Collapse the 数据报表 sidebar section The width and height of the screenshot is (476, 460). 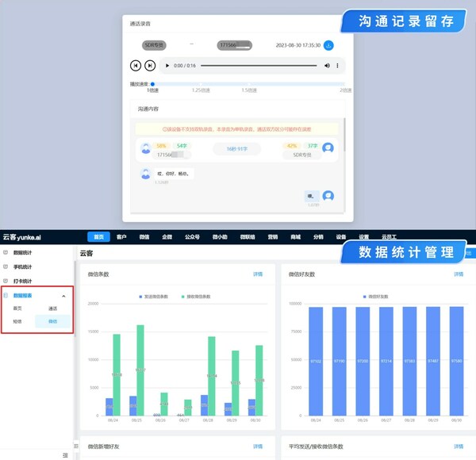pos(63,295)
